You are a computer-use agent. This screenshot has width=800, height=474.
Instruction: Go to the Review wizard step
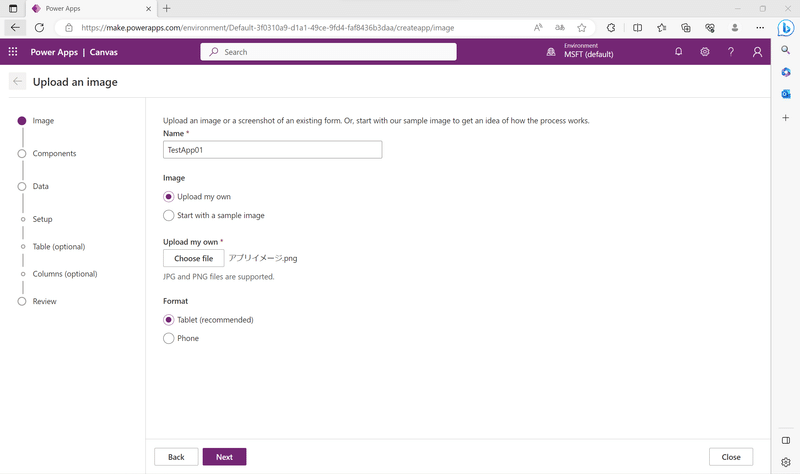pos(44,302)
